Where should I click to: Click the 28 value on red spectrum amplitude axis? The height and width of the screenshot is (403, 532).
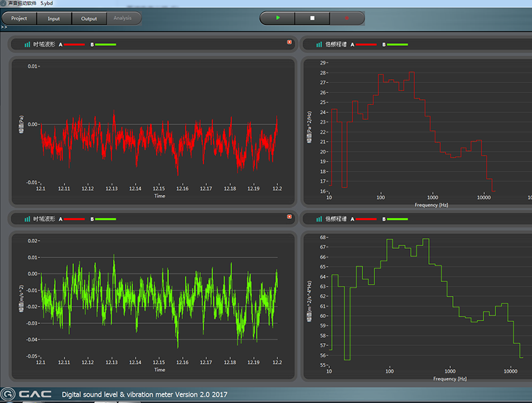coord(323,72)
